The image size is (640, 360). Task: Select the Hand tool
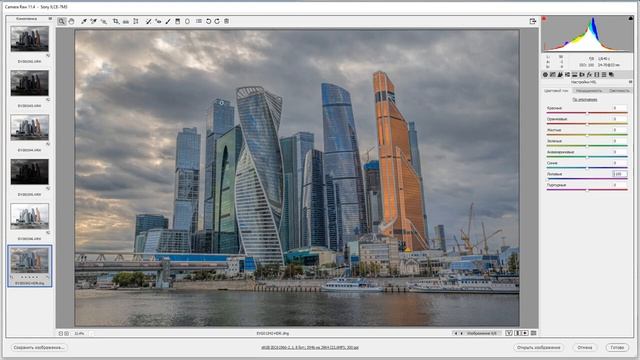click(71, 21)
